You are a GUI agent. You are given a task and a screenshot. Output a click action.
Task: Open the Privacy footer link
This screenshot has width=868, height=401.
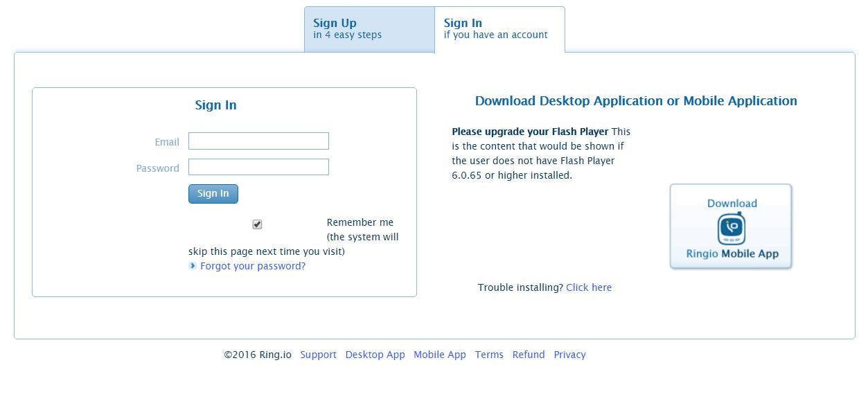[x=569, y=355]
